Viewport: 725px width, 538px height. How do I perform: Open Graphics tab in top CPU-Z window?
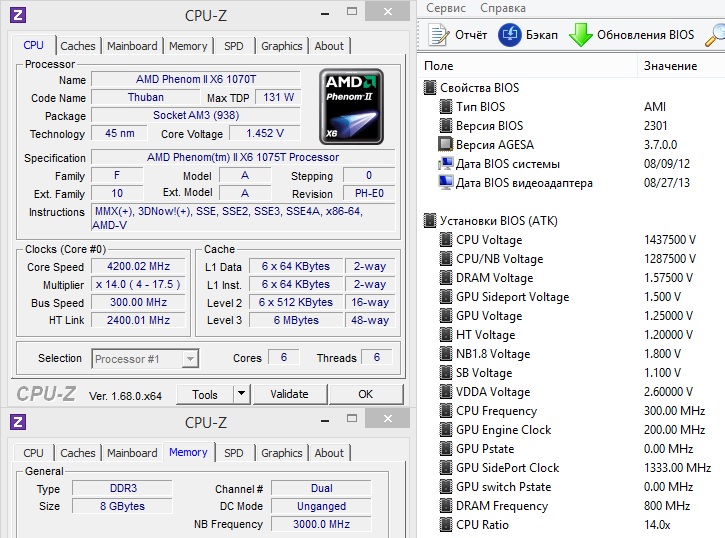(282, 46)
